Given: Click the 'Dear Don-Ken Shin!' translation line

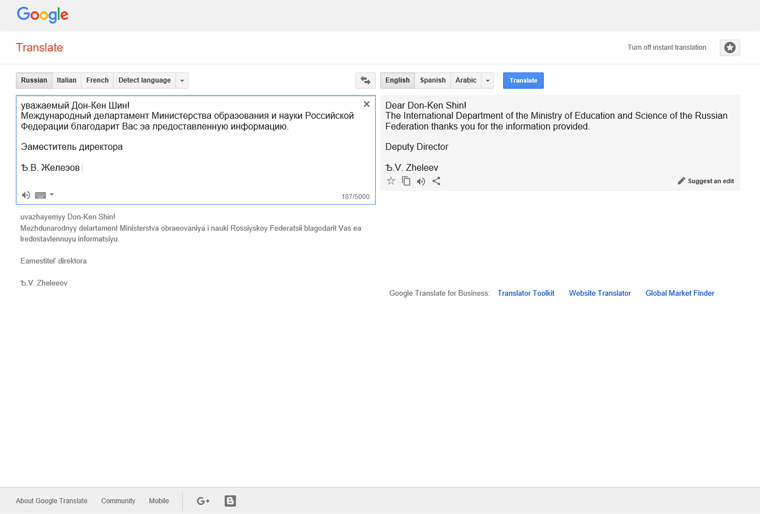Looking at the screenshot, I should 426,105.
